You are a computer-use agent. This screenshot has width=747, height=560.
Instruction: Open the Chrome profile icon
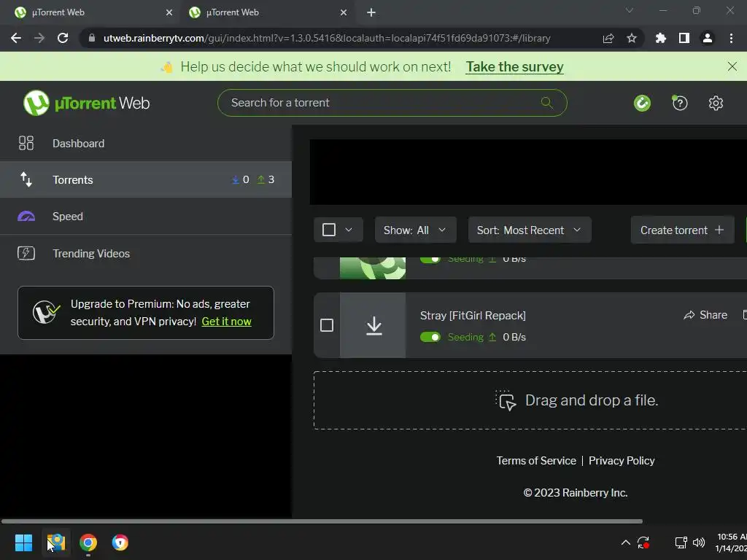pyautogui.click(x=708, y=38)
